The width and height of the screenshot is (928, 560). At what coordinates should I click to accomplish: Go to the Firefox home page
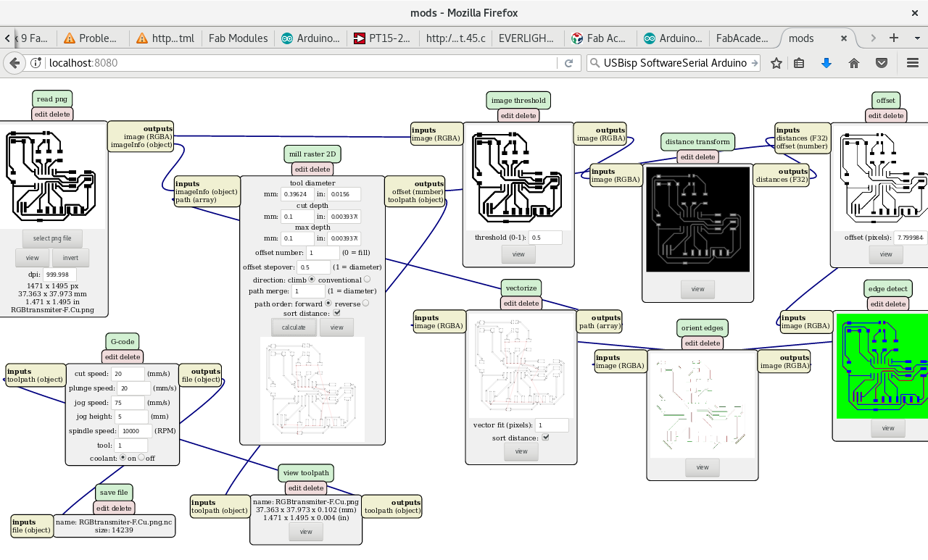[854, 63]
